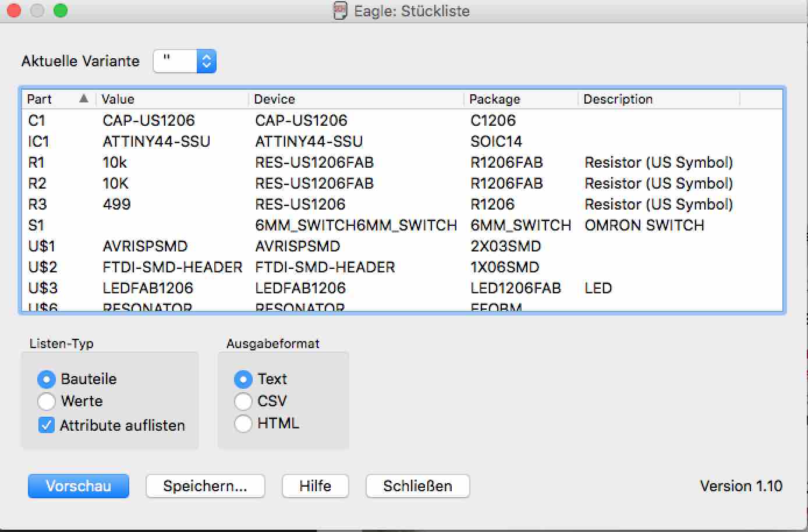Click the Speichern... button
This screenshot has height=532, width=808.
[205, 486]
